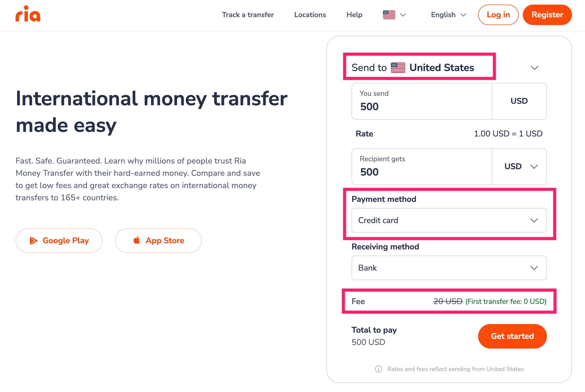585x392 pixels.
Task: Click the Get started button
Action: 512,336
